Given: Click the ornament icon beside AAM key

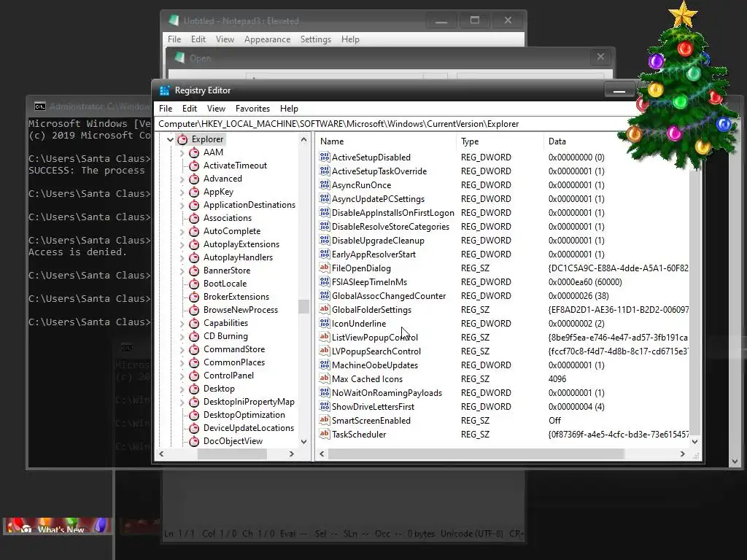Looking at the screenshot, I should (x=194, y=152).
